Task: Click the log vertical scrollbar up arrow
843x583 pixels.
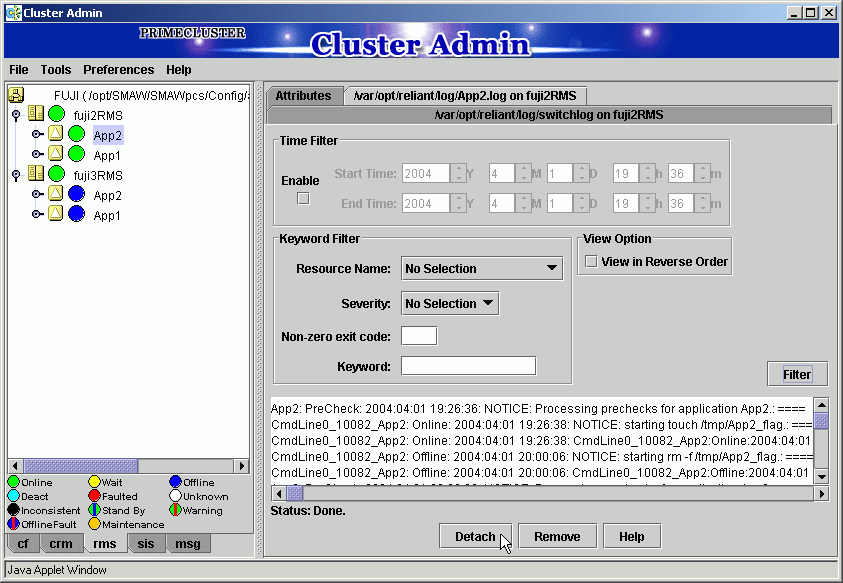Action: pos(821,405)
